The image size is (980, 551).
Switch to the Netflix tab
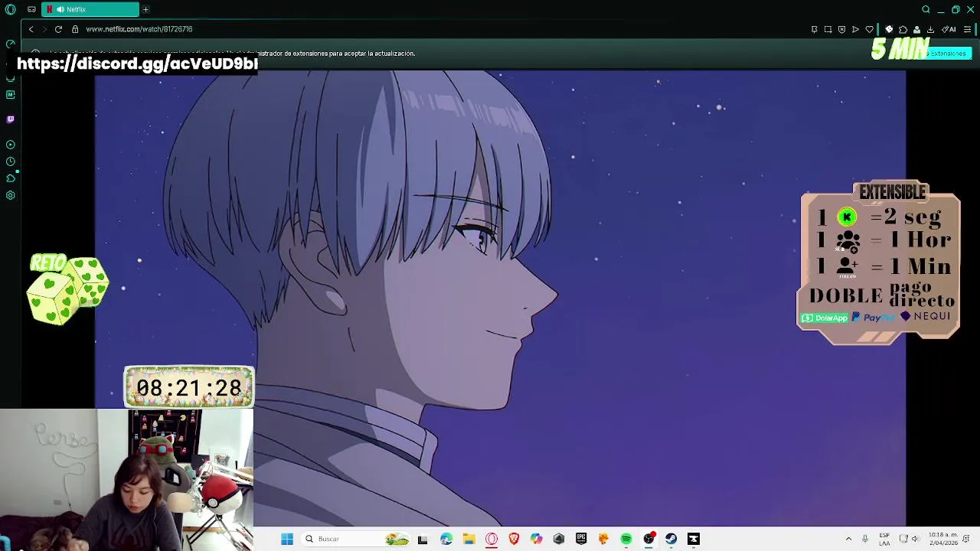(90, 9)
